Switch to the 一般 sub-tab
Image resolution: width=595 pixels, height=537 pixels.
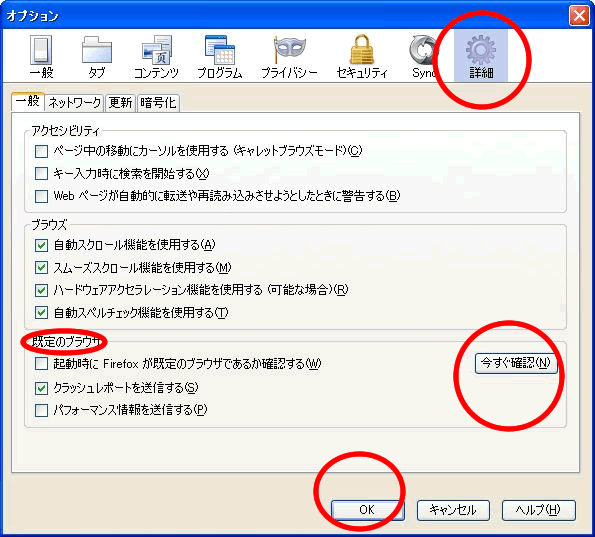(x=28, y=102)
